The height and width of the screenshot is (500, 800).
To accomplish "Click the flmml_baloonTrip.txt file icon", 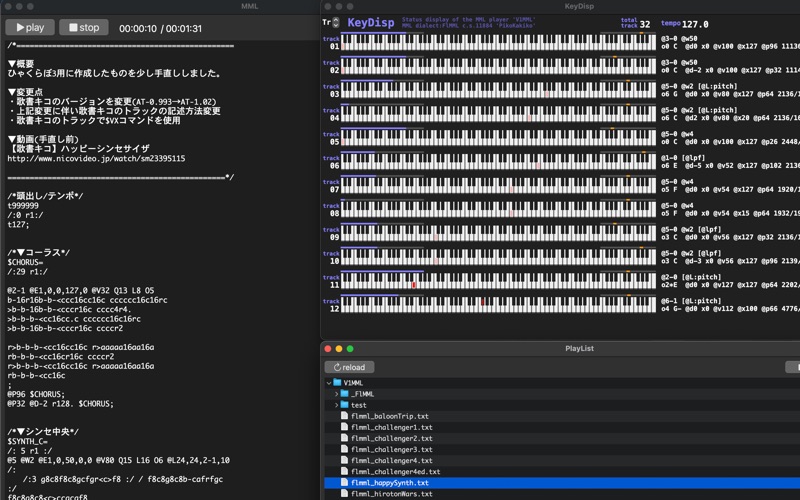I will tap(344, 416).
